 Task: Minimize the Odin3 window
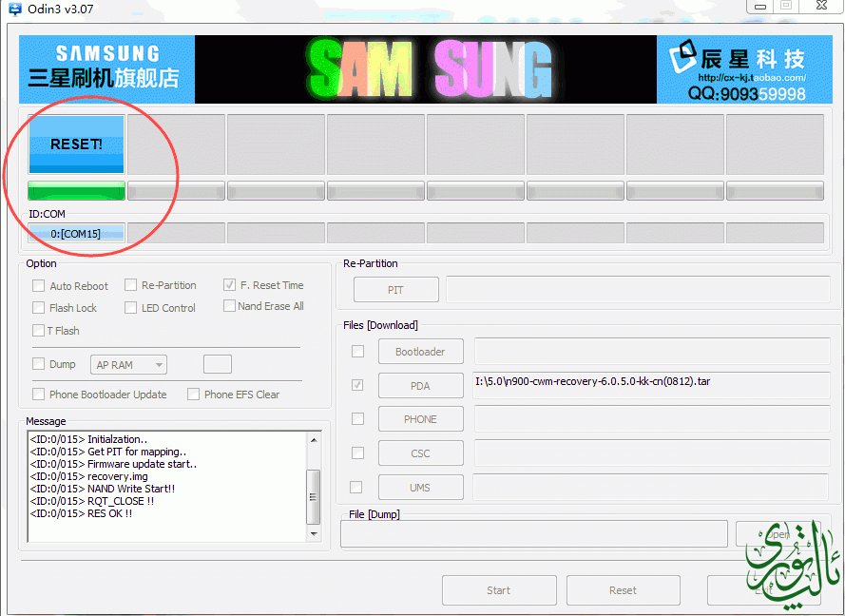coord(760,7)
